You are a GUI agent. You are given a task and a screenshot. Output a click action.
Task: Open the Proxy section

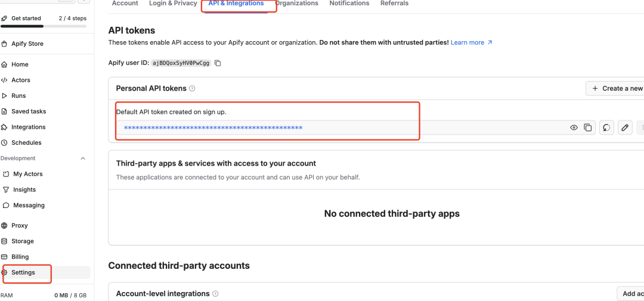[19, 225]
